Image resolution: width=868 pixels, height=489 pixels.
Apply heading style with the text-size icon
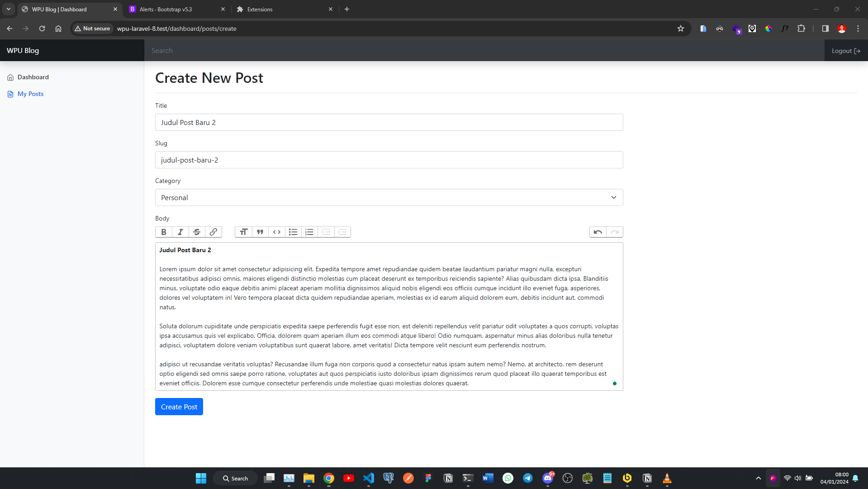(x=243, y=232)
